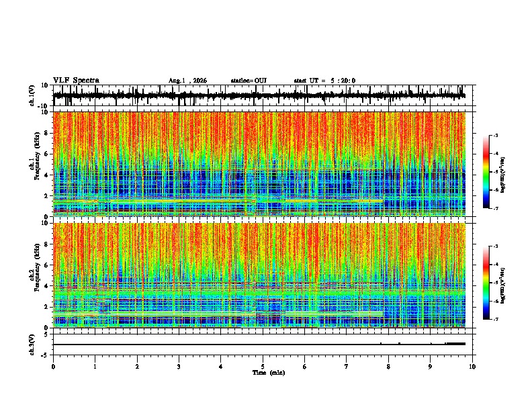Click the log(PSD) label beside ch.2 color bar
532x411 pixels.
(x=503, y=286)
